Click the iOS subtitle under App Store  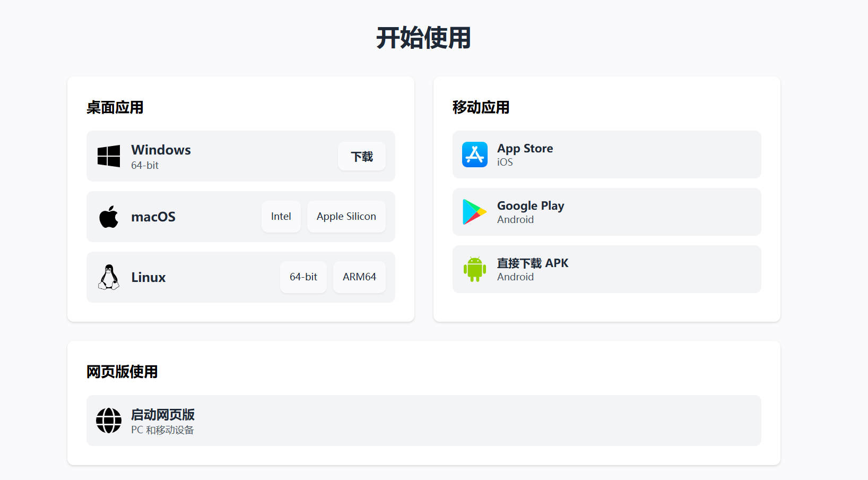(505, 162)
